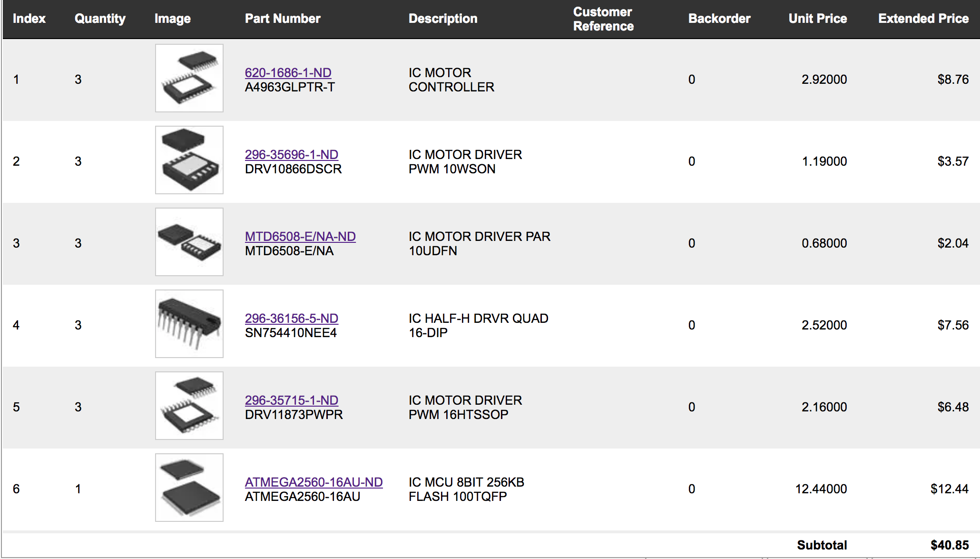Viewport: 980px width, 559px height.
Task: Click the Customer Reference column header
Action: [x=603, y=19]
